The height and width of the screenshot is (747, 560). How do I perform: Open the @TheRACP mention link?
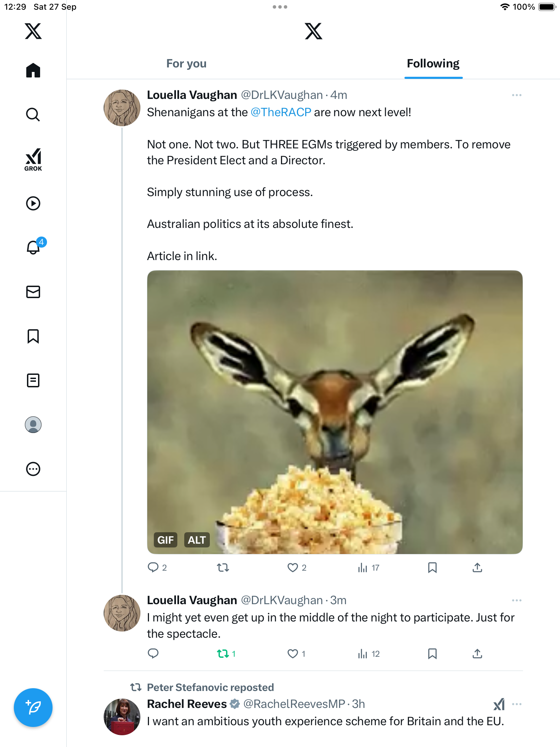pyautogui.click(x=281, y=112)
